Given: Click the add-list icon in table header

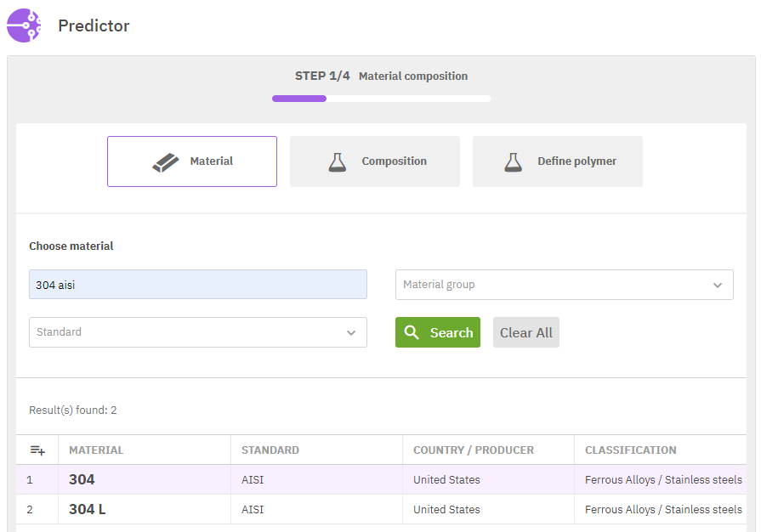Looking at the screenshot, I should click(x=37, y=450).
